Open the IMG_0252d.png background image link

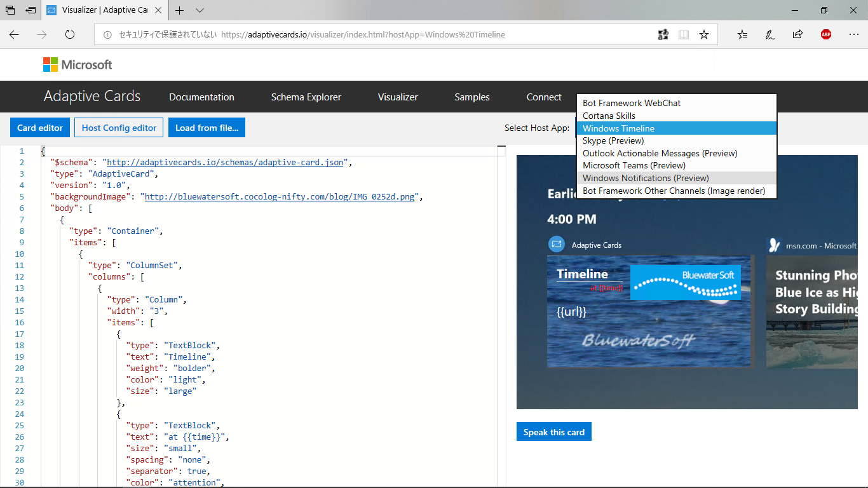(x=280, y=197)
